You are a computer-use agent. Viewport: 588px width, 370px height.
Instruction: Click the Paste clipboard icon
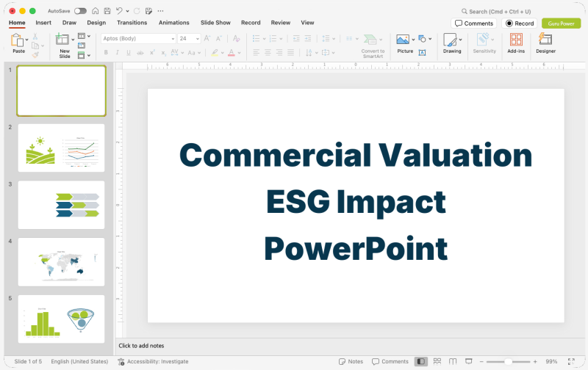[x=16, y=40]
